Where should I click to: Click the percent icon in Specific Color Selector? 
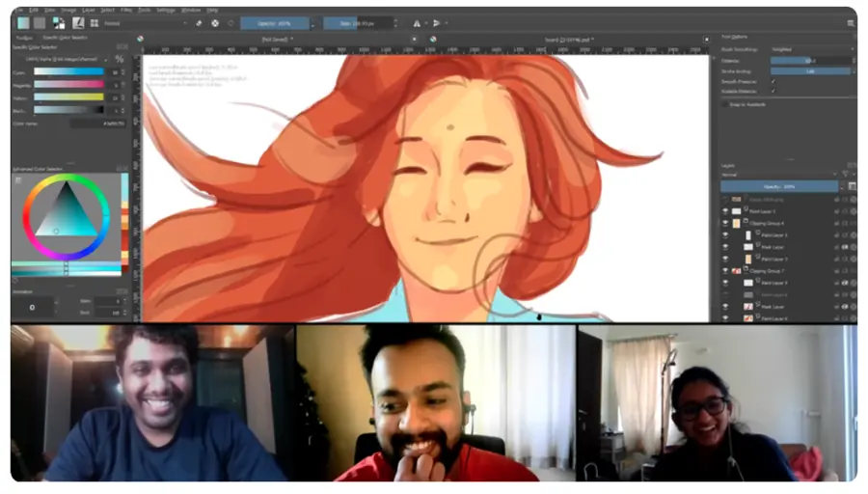pyautogui.click(x=120, y=59)
